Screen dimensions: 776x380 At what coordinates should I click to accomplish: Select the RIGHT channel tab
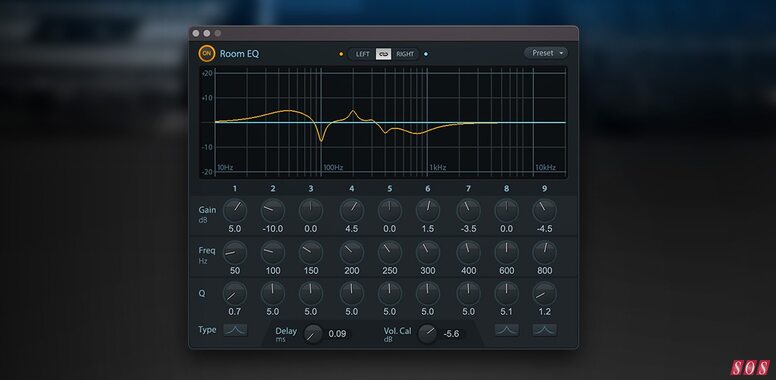click(405, 54)
